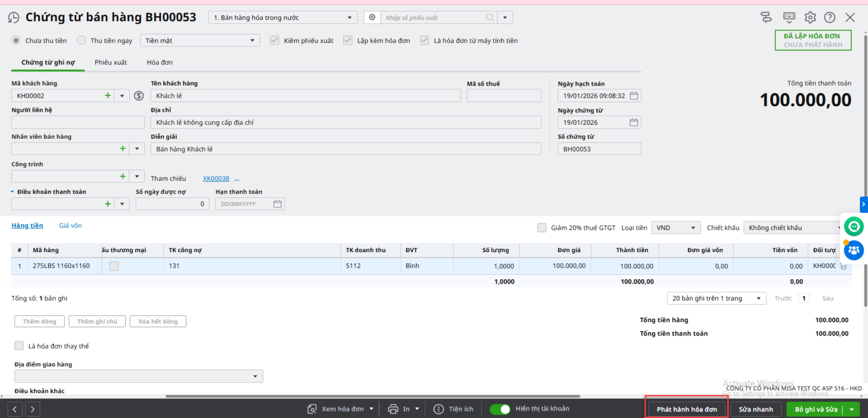Click the help question mark icon
Screen dimensions: 868x418
click(829, 17)
